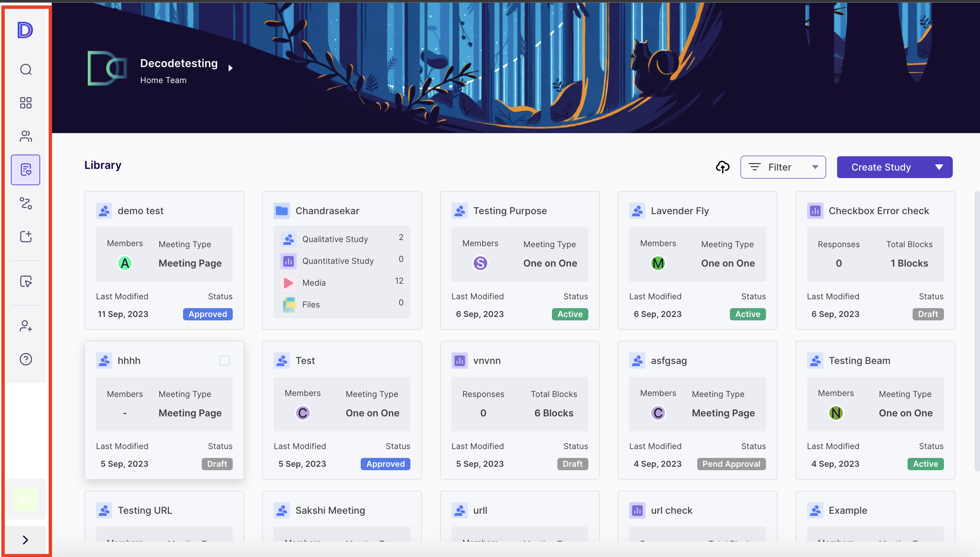Screen dimensions: 980x557
Task: Click the demo test study icon
Action: pyautogui.click(x=104, y=211)
